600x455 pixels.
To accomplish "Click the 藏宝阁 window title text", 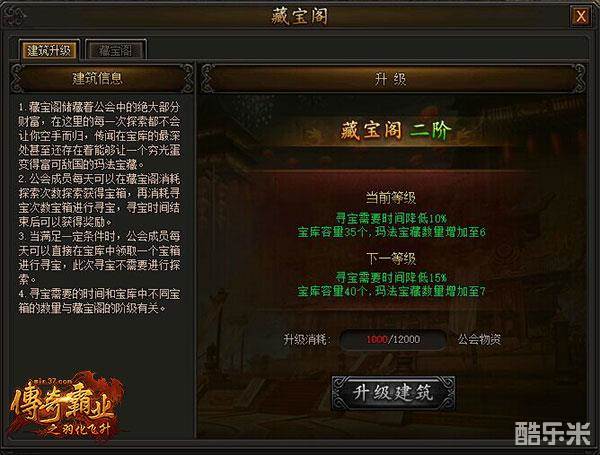I will (300, 16).
